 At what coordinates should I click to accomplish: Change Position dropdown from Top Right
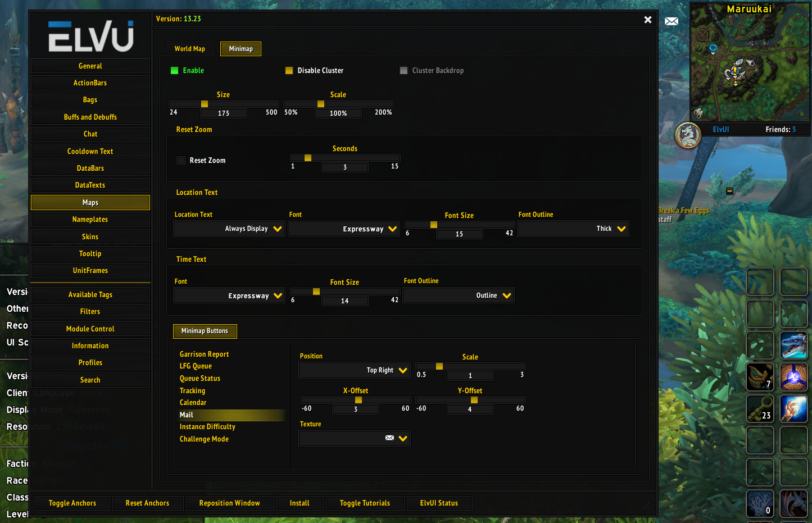354,370
